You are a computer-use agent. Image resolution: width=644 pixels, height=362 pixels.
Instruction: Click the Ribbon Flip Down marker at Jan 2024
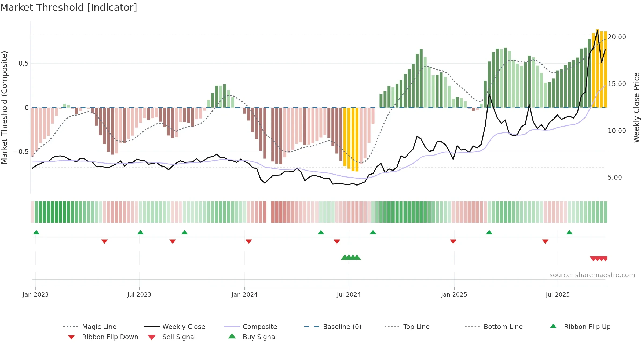click(249, 242)
